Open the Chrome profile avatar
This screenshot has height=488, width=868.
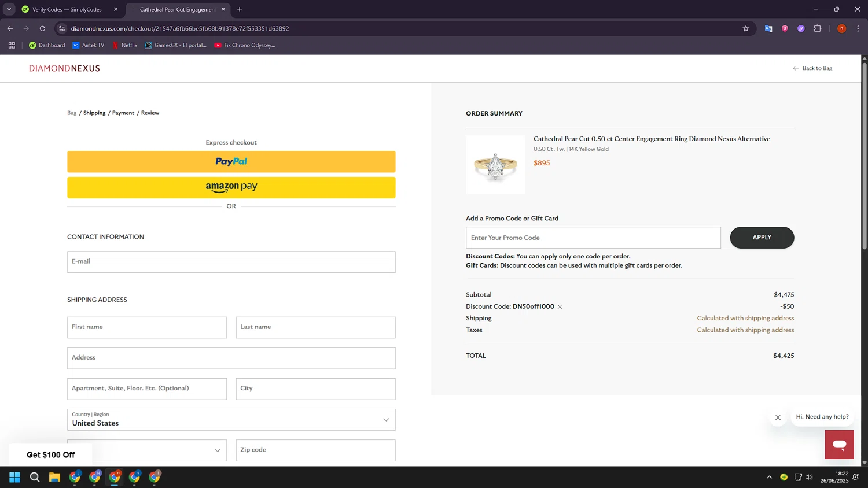(841, 28)
